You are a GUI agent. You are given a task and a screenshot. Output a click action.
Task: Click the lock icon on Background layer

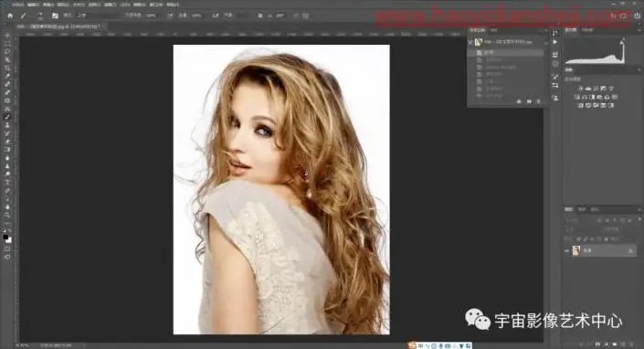pos(630,250)
